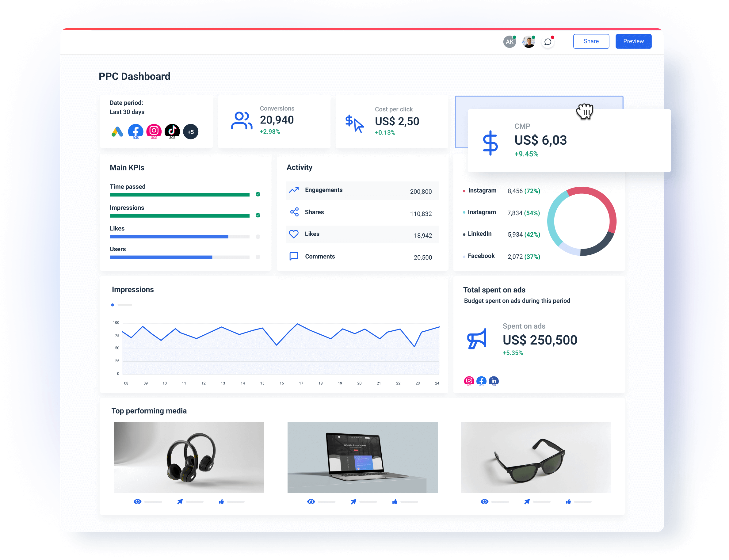This screenshot has height=560, width=729.
Task: Click the Preview button
Action: [633, 41]
